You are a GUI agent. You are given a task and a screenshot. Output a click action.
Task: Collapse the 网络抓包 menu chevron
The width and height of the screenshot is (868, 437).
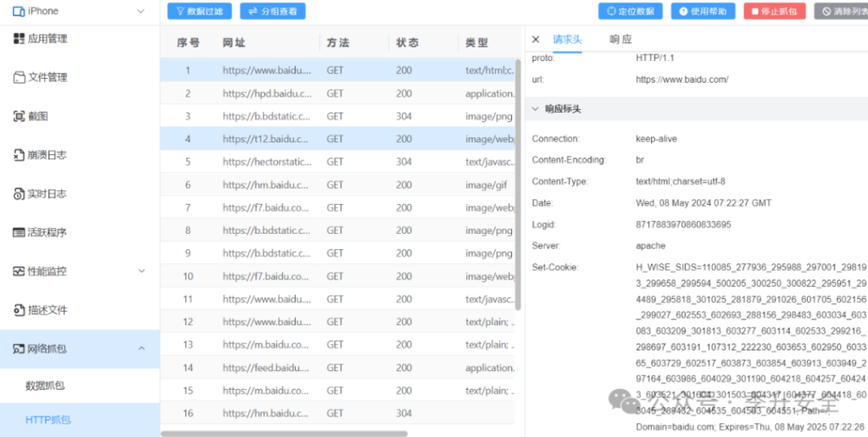[x=141, y=348]
